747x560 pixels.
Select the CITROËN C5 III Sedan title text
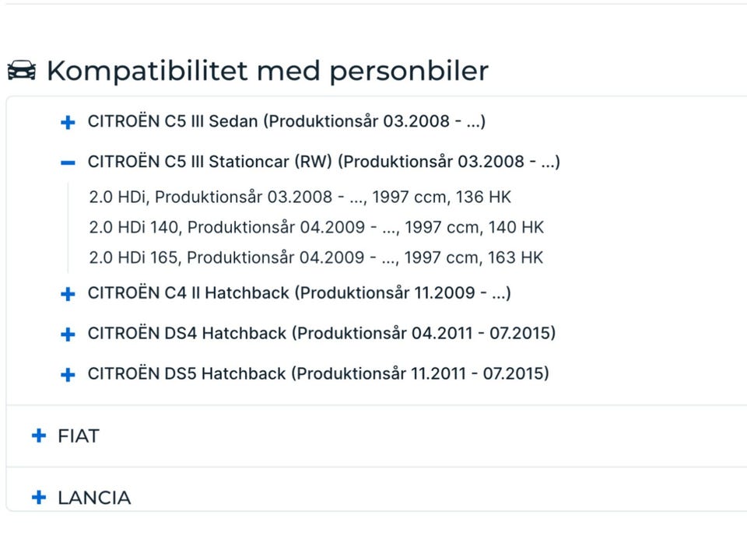coord(286,121)
